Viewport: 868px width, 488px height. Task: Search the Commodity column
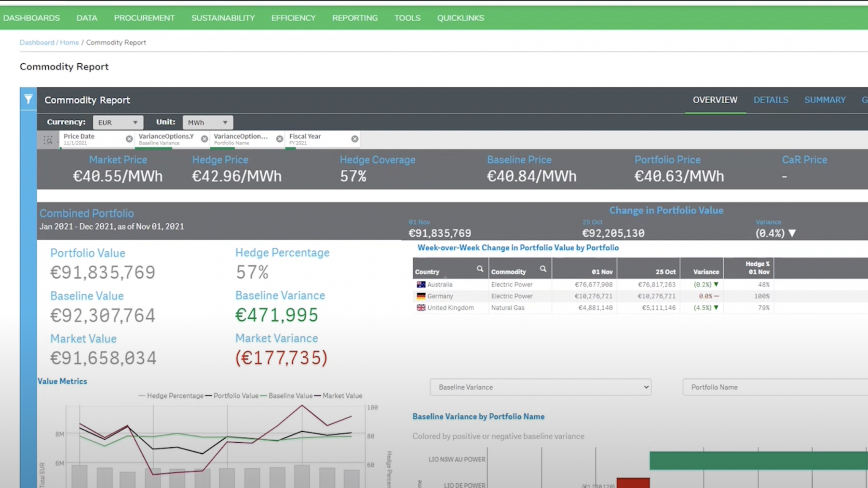[543, 269]
